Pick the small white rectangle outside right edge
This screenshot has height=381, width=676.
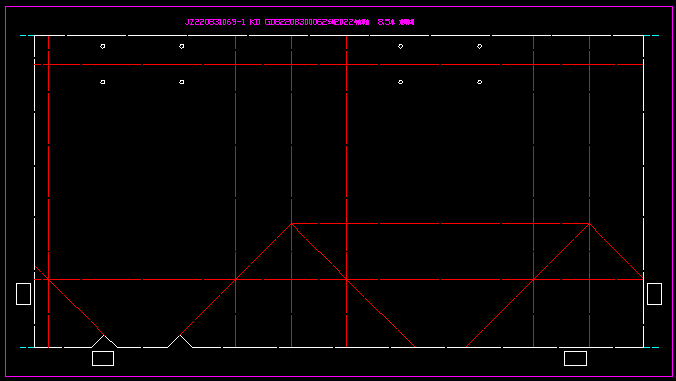654,294
